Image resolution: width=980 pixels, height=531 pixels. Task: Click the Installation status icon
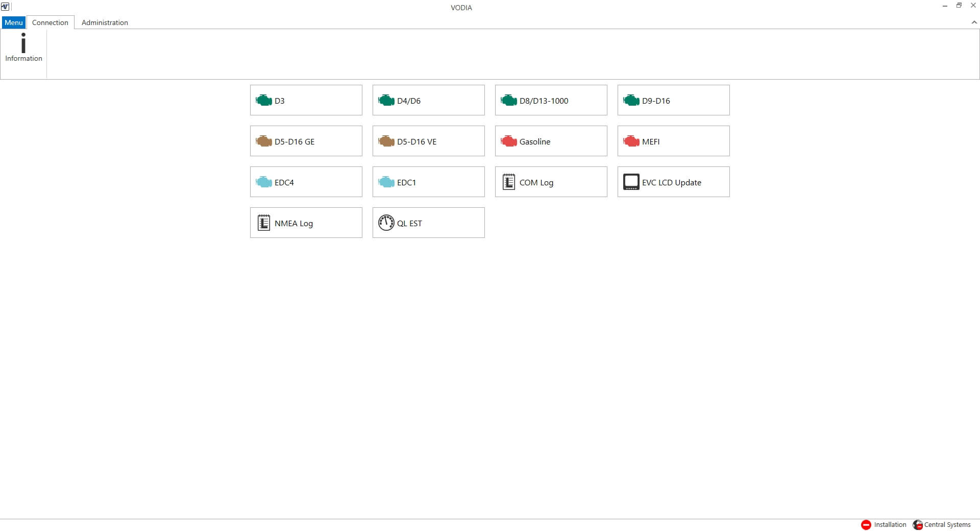coord(866,525)
